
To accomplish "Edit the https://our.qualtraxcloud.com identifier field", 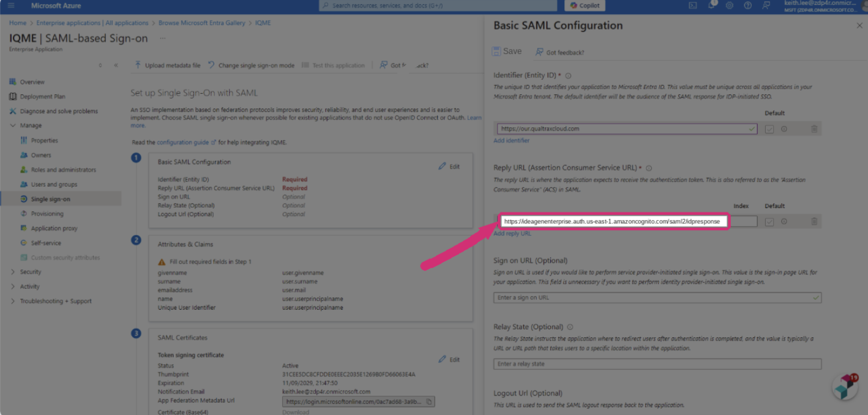I will pyautogui.click(x=626, y=129).
